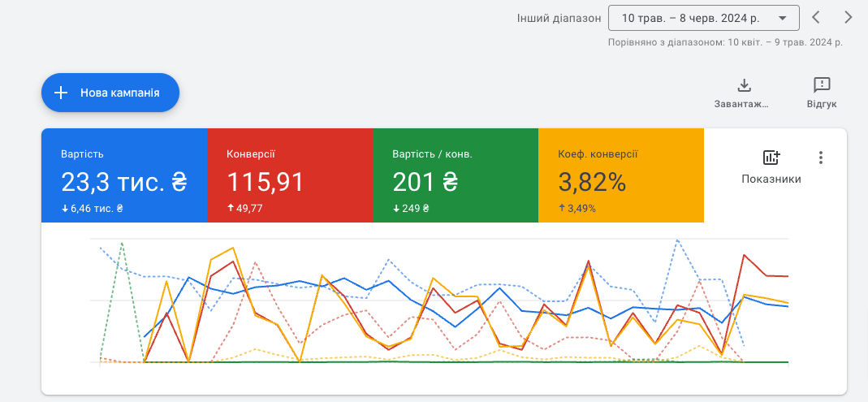The height and width of the screenshot is (402, 868).
Task: Select the green Вартість / конв. metric card
Action: (456, 175)
